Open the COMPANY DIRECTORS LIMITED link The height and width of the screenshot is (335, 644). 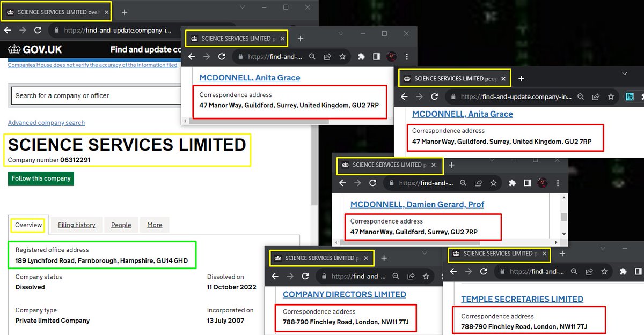coord(344,294)
